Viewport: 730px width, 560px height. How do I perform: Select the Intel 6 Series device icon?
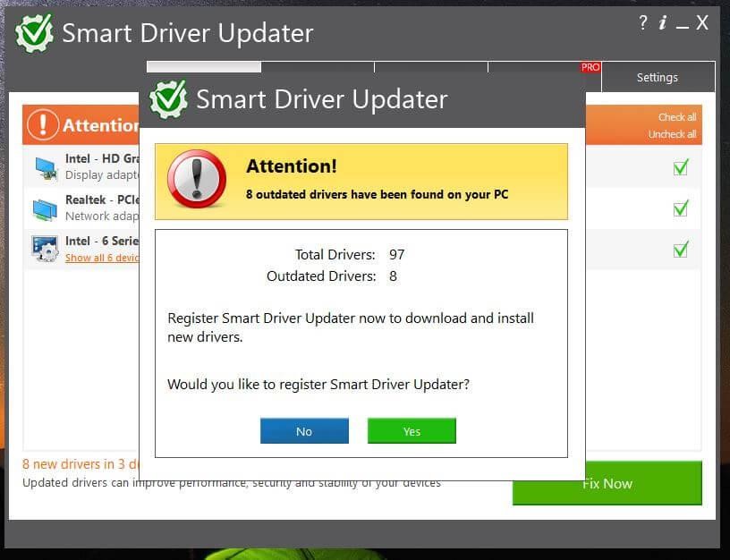45,249
